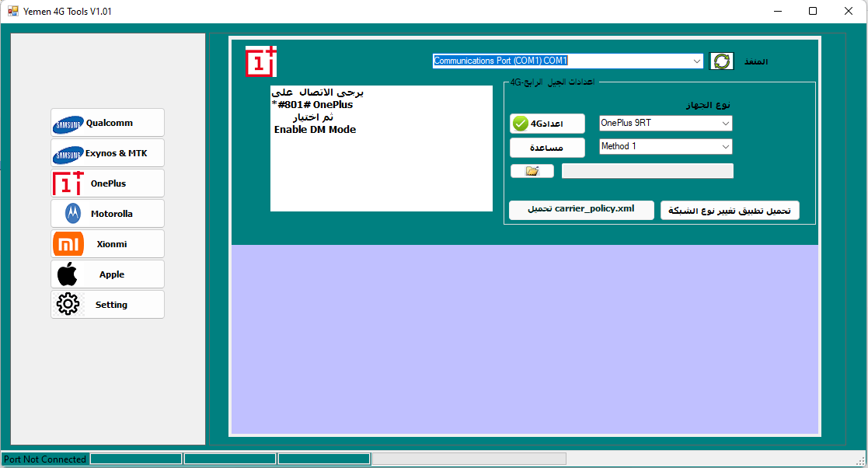Click the Xionmi Mi icon
The image size is (868, 468).
tap(68, 243)
